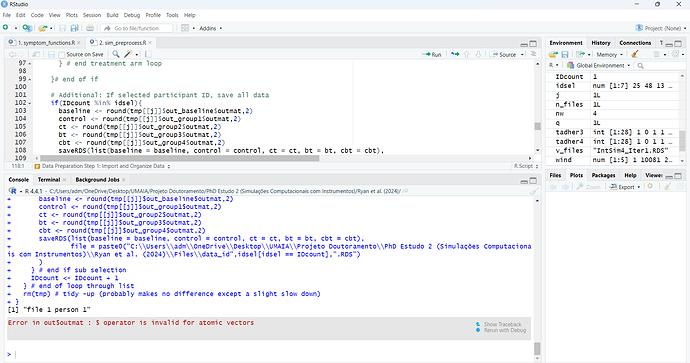Open Project (None) dropdown menu
Image resolution: width=690 pixels, height=363 pixels.
point(661,28)
